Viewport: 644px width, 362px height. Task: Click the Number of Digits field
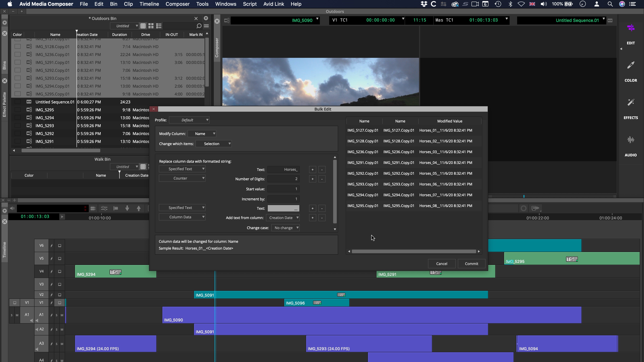(283, 179)
